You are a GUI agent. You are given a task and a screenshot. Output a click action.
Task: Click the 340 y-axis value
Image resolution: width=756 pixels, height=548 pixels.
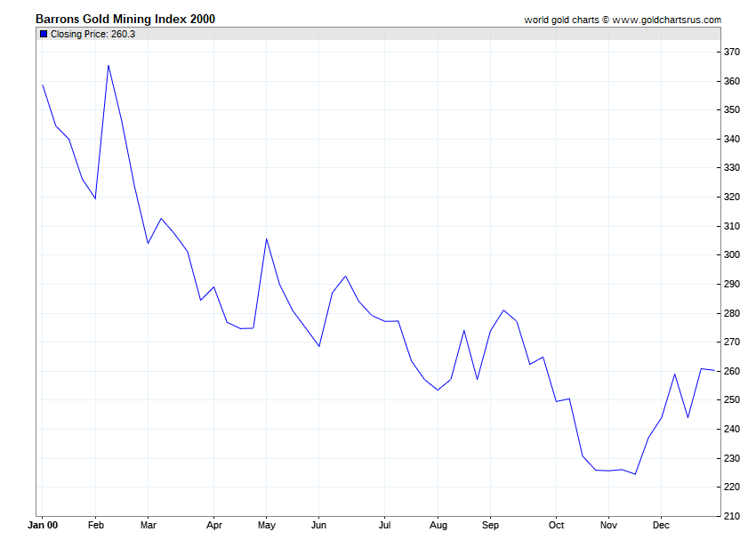coord(732,139)
